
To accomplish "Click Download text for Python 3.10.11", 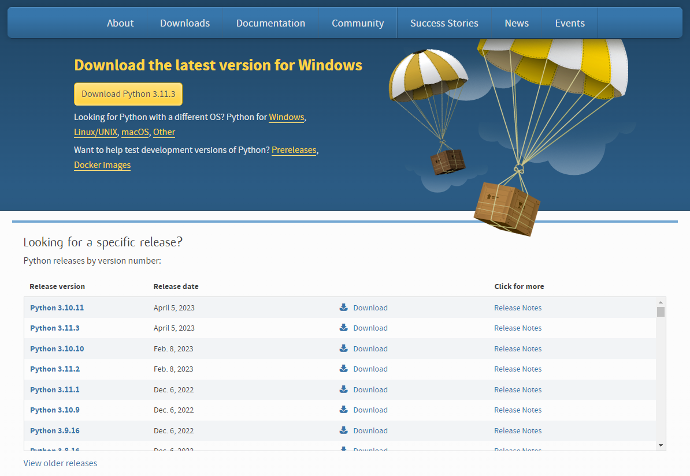I will click(370, 308).
